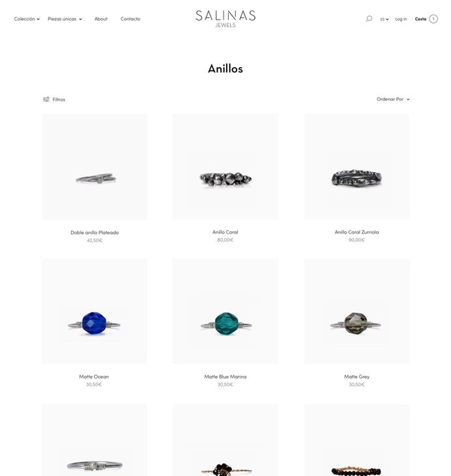Open the ES language selector
The image size is (451, 476).
[x=385, y=19]
